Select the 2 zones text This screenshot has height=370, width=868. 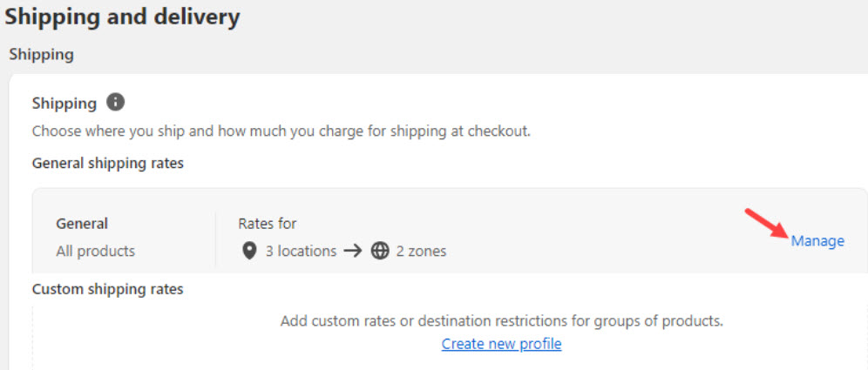(x=421, y=252)
